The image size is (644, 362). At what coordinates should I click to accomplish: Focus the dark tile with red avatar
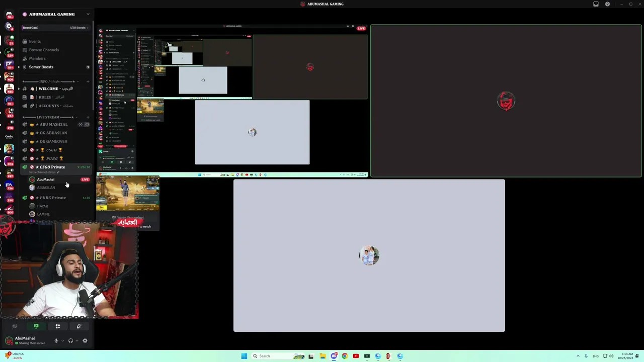(x=506, y=101)
